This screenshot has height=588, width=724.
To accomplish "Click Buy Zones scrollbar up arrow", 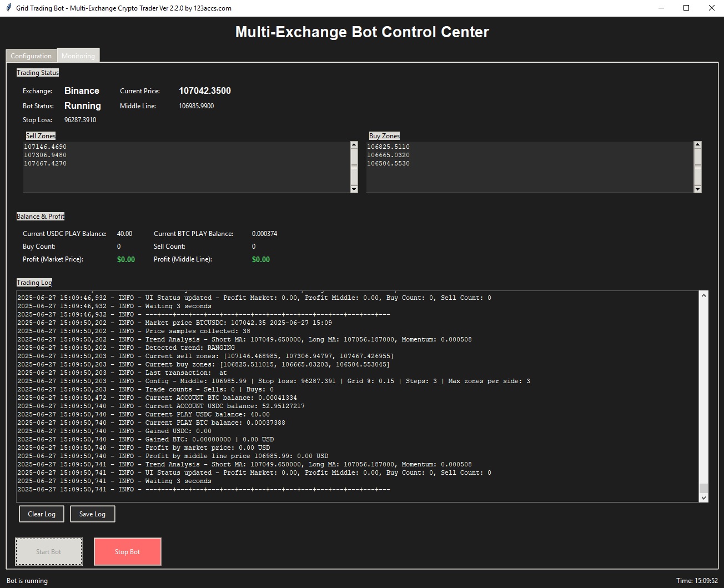I will click(x=698, y=145).
